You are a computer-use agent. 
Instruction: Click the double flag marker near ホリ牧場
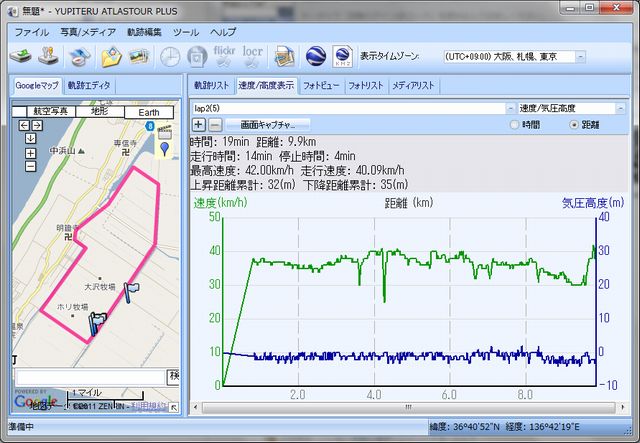pyautogui.click(x=97, y=324)
